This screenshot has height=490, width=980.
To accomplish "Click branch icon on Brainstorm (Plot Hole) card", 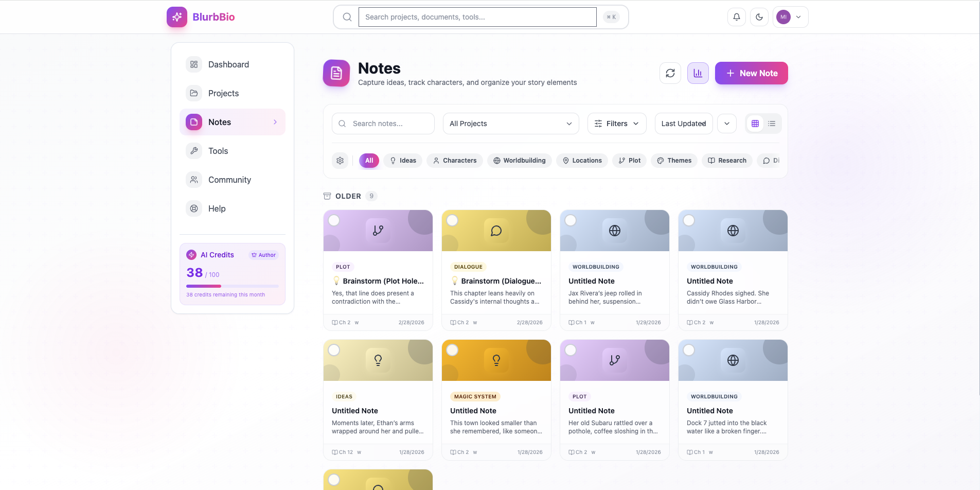I will coord(378,231).
